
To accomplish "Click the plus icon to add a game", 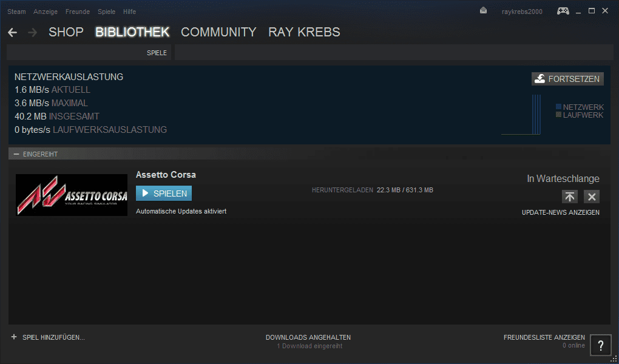I will [x=14, y=337].
